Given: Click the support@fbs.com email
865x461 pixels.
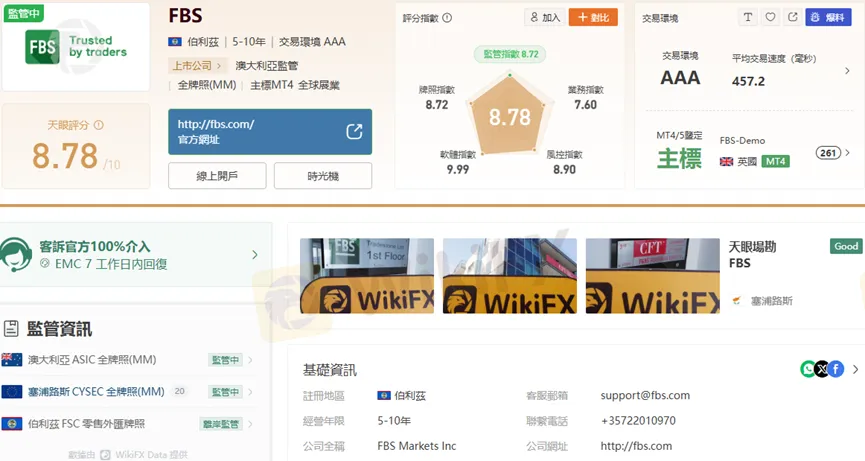Looking at the screenshot, I should tap(645, 395).
